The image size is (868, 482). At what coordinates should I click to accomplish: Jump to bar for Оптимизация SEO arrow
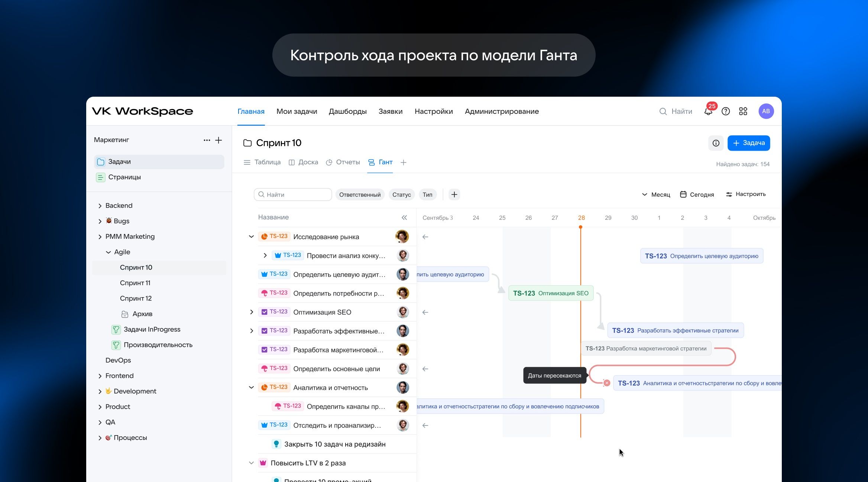tap(425, 312)
